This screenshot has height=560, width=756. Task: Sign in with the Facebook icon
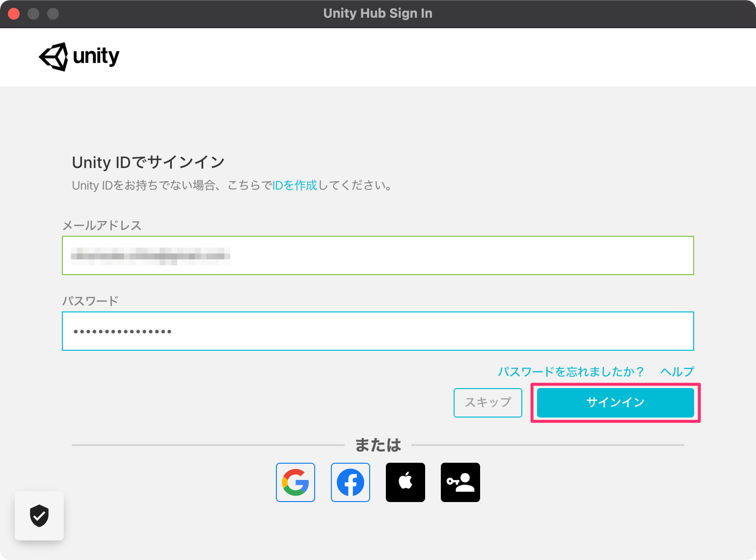(351, 482)
